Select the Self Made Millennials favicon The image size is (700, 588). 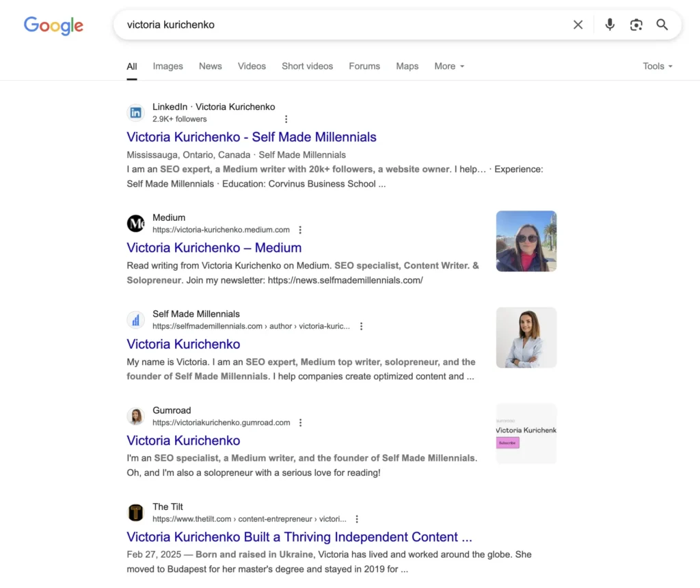pyautogui.click(x=135, y=319)
